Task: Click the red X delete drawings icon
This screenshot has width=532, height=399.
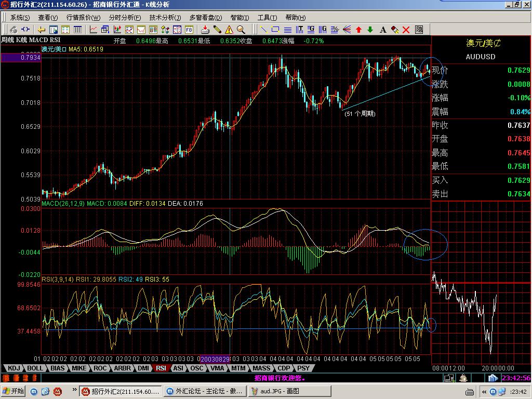Action: (x=406, y=30)
